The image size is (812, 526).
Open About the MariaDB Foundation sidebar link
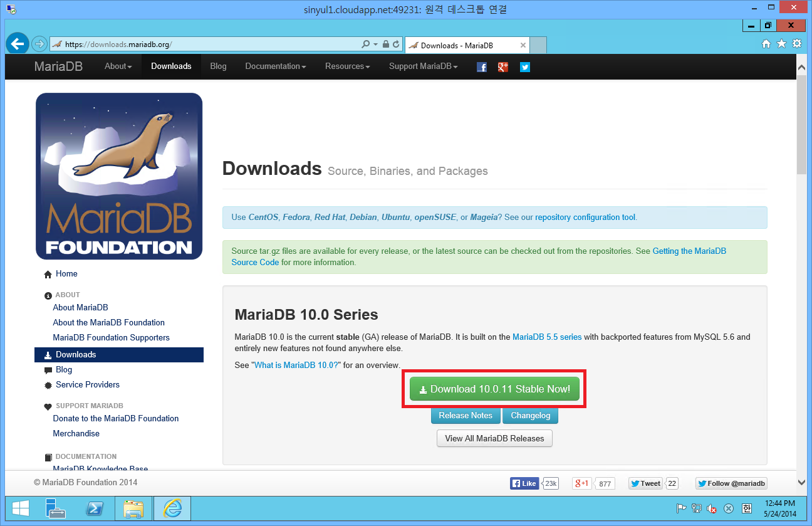click(108, 323)
